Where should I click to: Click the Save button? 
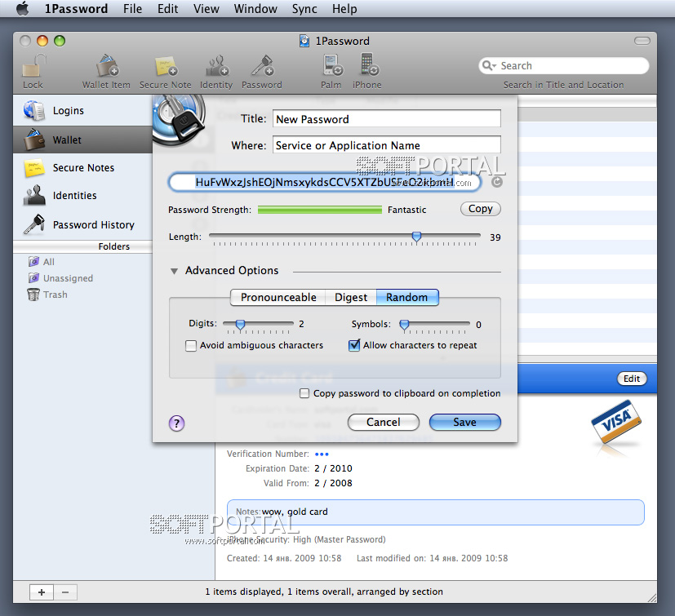tap(465, 423)
